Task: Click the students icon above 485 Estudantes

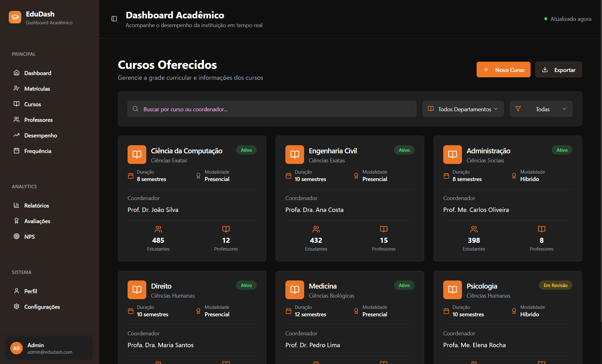Action: tap(158, 229)
